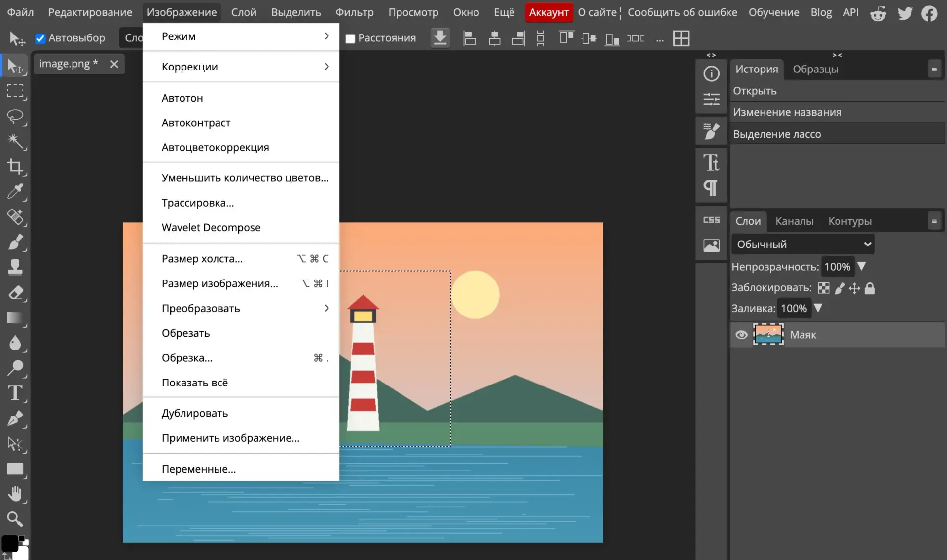
Task: Expand the Режим submenu
Action: pos(241,36)
